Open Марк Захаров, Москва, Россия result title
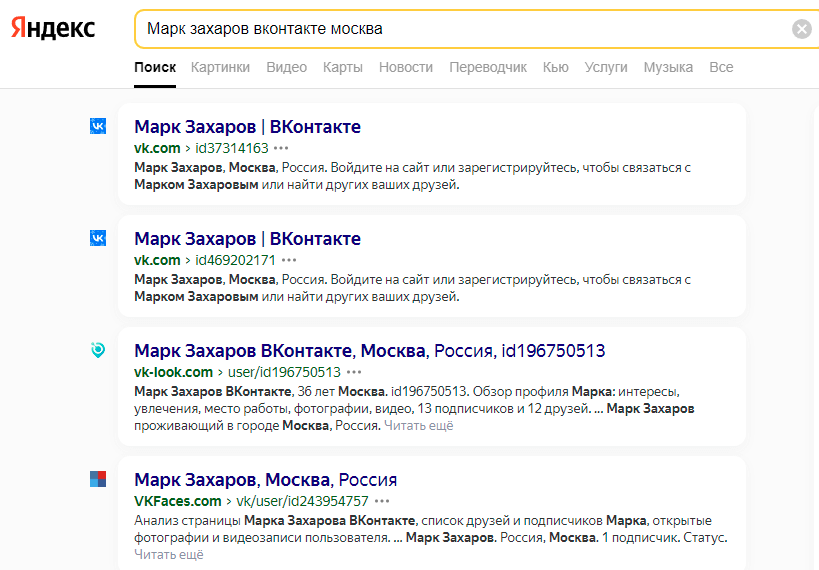Image resolution: width=819 pixels, height=570 pixels. [x=265, y=479]
